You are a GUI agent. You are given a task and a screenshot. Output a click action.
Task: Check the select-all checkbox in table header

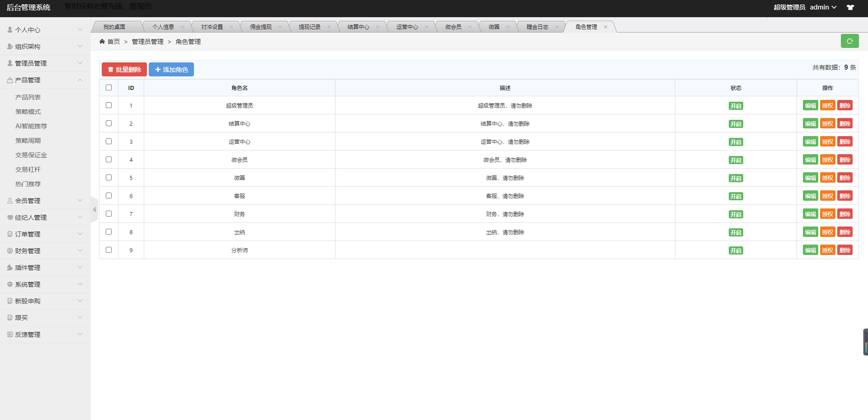(x=108, y=88)
